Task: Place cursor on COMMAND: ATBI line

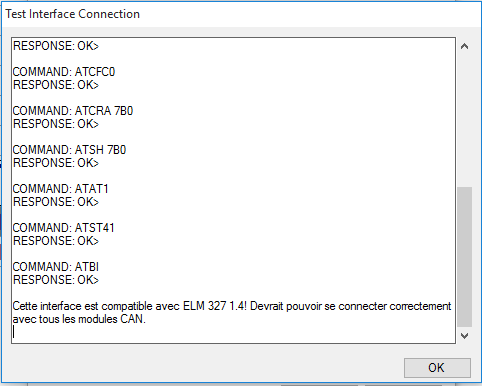Action: pyautogui.click(x=56, y=267)
